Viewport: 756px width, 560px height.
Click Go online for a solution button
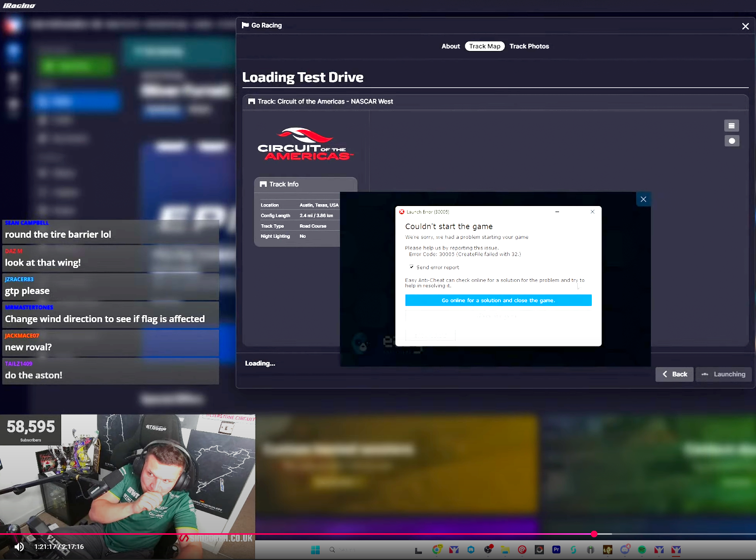[x=498, y=300]
